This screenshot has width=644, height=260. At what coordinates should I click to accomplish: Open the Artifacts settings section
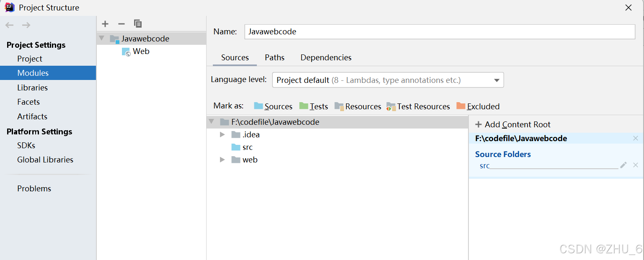32,116
